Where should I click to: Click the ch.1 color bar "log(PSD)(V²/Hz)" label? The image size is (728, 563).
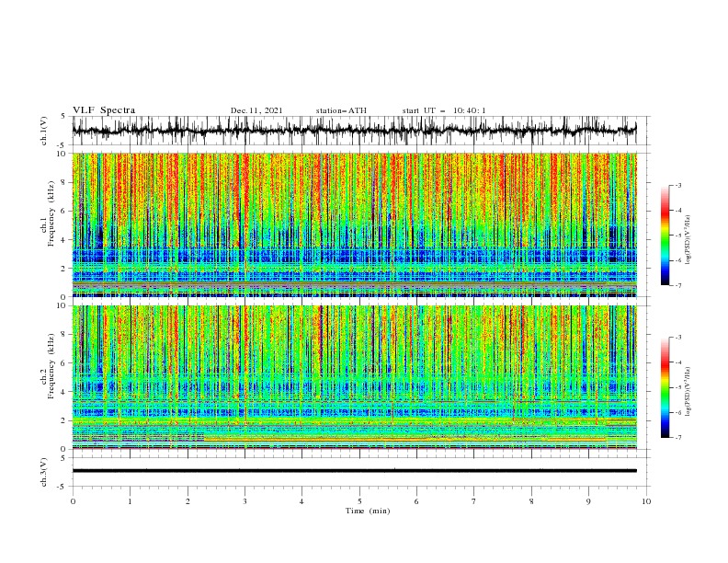(x=688, y=240)
